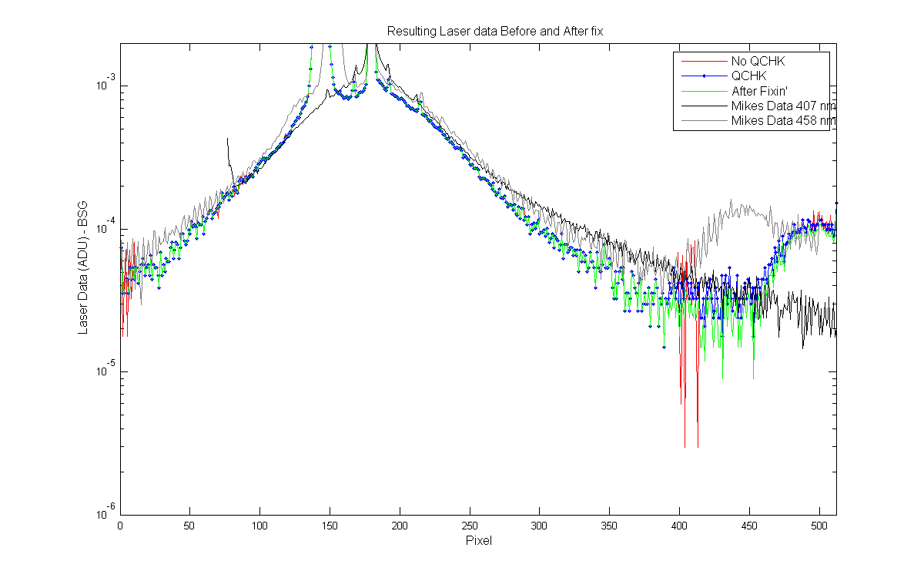This screenshot has height=578, width=924.
Task: Click the x-axis tick label "50"
Action: (190, 525)
